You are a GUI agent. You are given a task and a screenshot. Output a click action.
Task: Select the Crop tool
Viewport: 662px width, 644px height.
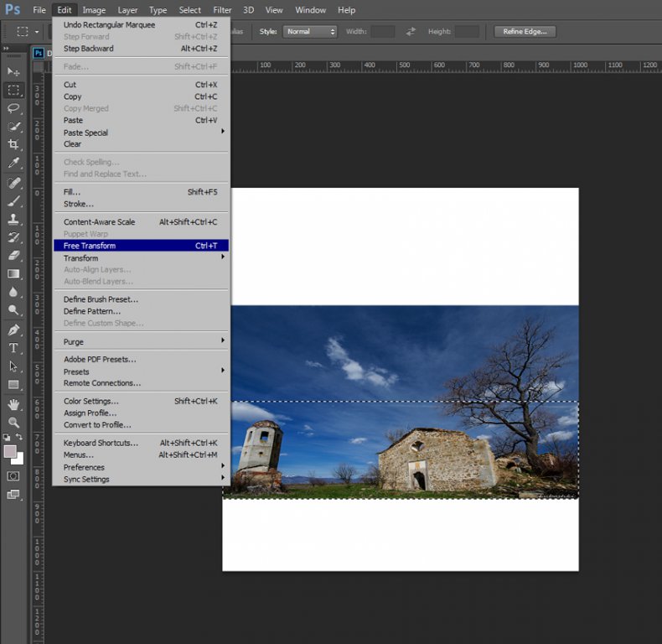(13, 145)
